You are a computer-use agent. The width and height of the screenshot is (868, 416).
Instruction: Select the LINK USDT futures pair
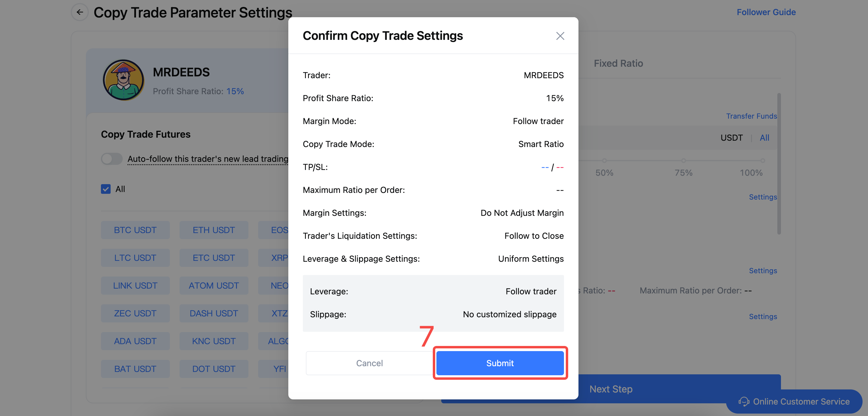pyautogui.click(x=135, y=286)
